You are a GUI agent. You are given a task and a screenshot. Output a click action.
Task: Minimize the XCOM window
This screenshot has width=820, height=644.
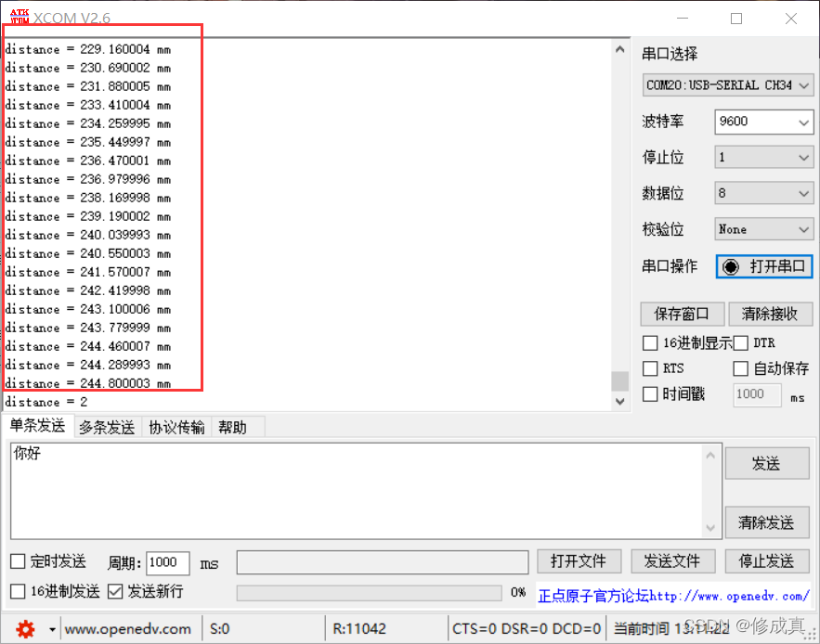(682, 19)
